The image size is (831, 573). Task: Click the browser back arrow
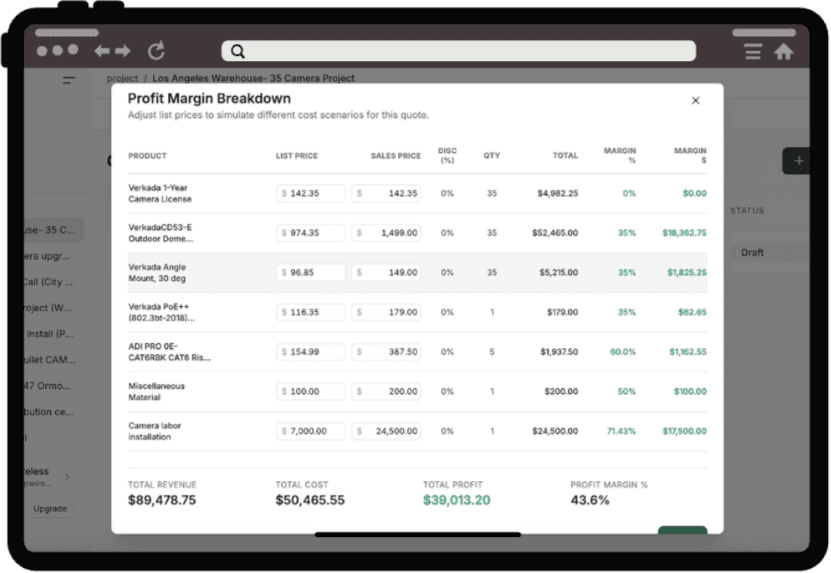click(102, 51)
